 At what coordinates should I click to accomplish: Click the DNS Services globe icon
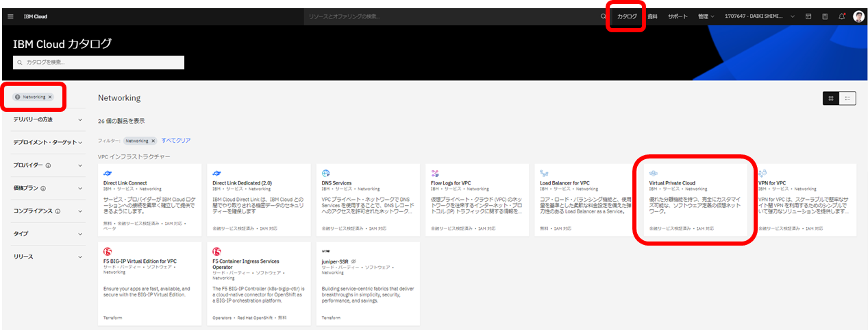326,173
